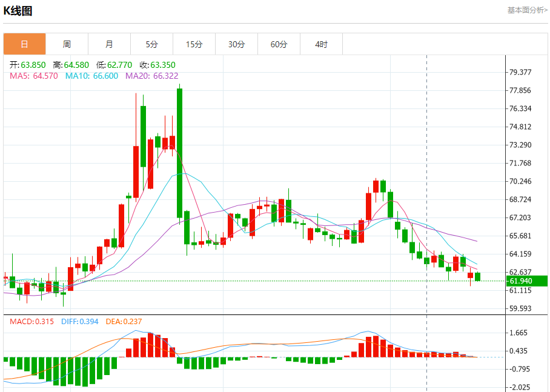Image resolution: width=550 pixels, height=392 pixels.
Task: Switch to the 月 monthly tab
Action: tap(110, 44)
